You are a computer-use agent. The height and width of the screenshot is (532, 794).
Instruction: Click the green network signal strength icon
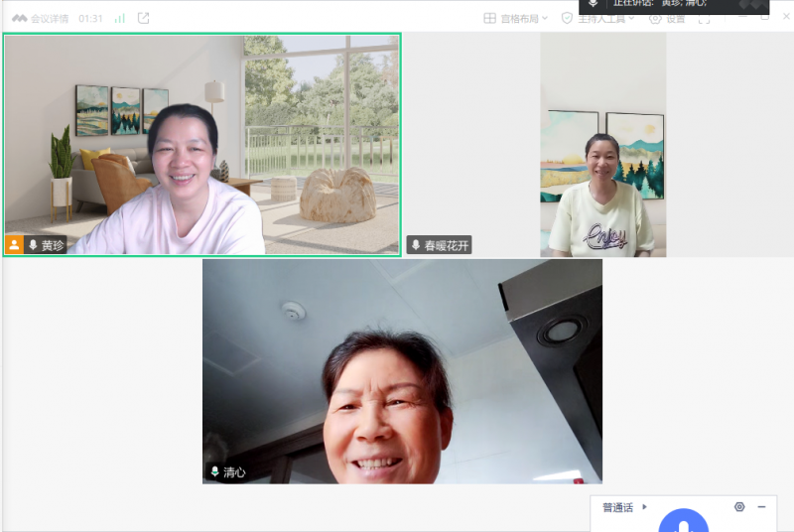[x=120, y=18]
